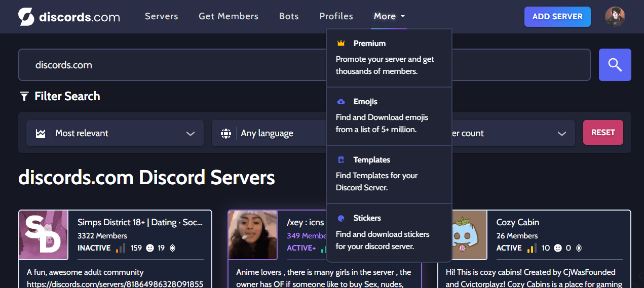644x288 pixels.
Task: Click the globe icon beside Any language
Action: [226, 134]
